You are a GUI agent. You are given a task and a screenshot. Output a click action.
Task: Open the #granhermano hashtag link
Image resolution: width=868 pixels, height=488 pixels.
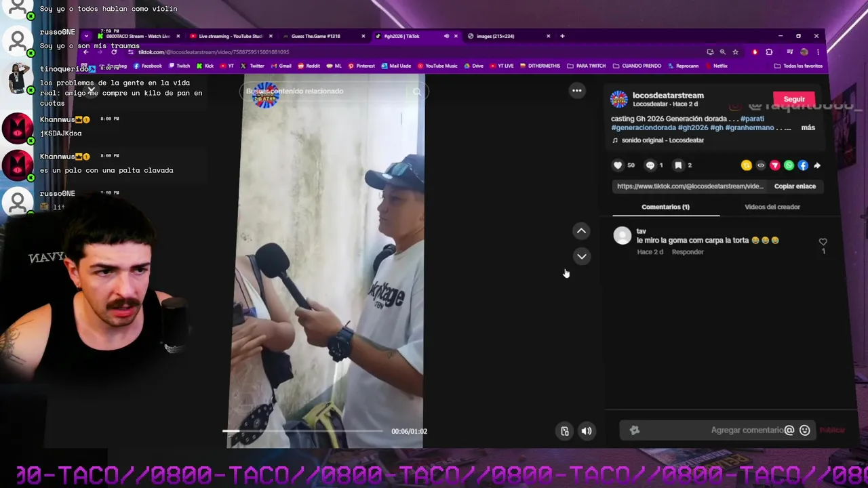[750, 127]
